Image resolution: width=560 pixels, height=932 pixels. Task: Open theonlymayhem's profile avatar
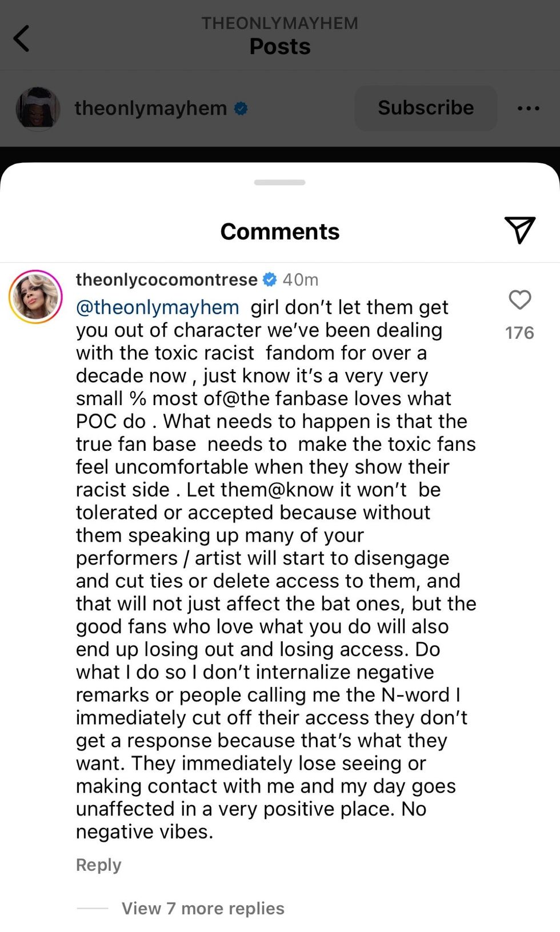click(x=38, y=108)
